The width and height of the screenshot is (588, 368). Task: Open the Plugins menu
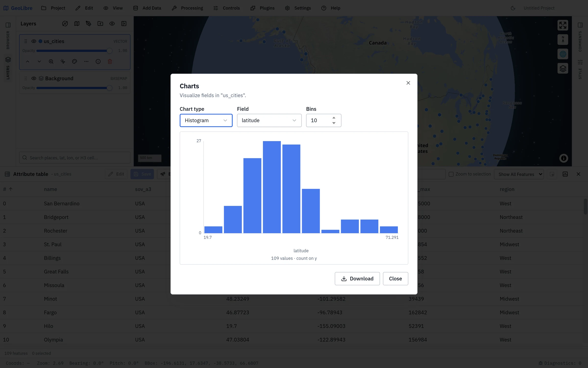[262, 8]
